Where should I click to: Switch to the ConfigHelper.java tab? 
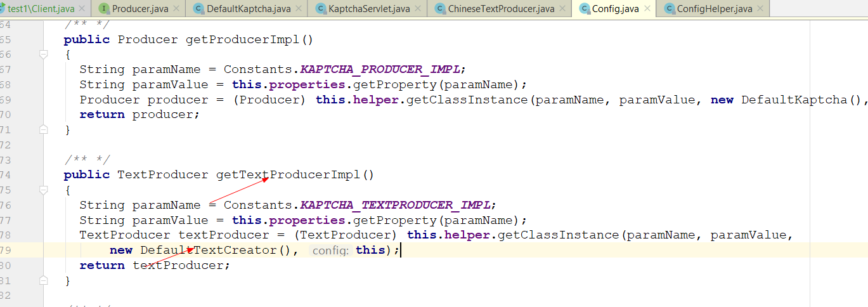[715, 8]
